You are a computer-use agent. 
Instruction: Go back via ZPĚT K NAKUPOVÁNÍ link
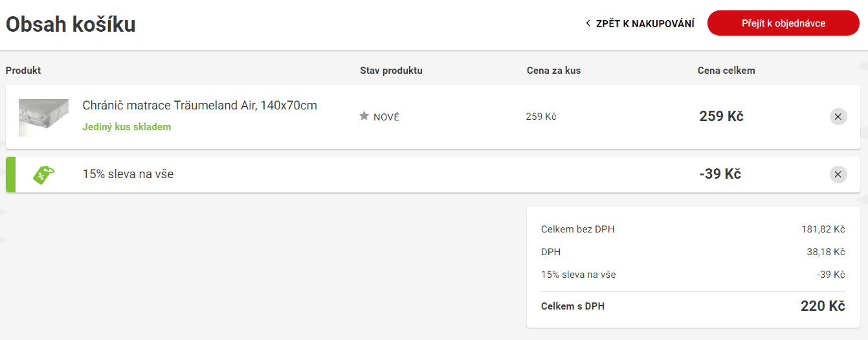[645, 24]
